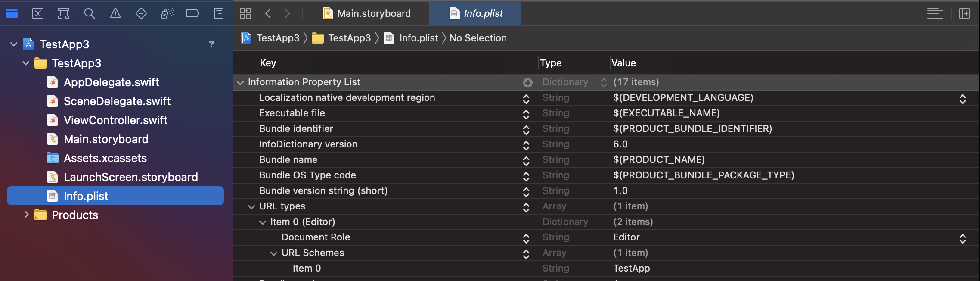This screenshot has width=980, height=281.
Task: Show the Source Control navigator
Action: point(38,14)
